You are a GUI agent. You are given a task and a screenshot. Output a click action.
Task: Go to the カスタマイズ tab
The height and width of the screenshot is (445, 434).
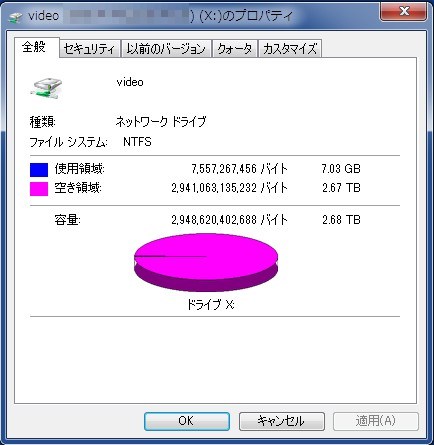290,49
